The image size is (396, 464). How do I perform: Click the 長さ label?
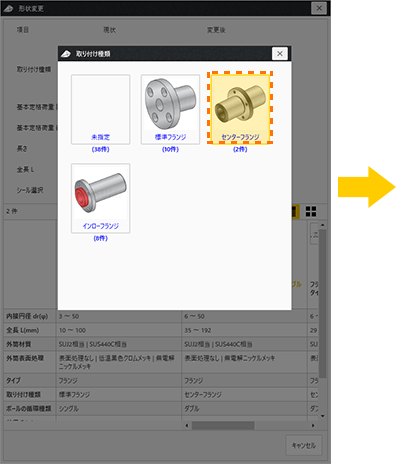(x=22, y=149)
